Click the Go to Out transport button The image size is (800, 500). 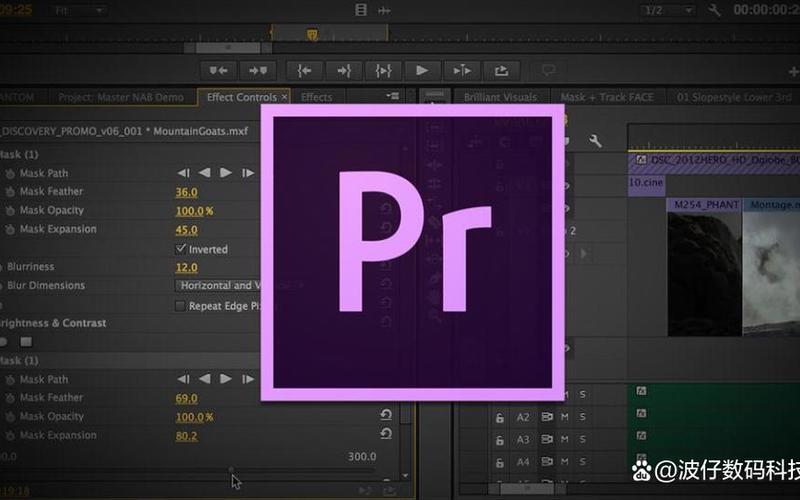click(x=344, y=70)
